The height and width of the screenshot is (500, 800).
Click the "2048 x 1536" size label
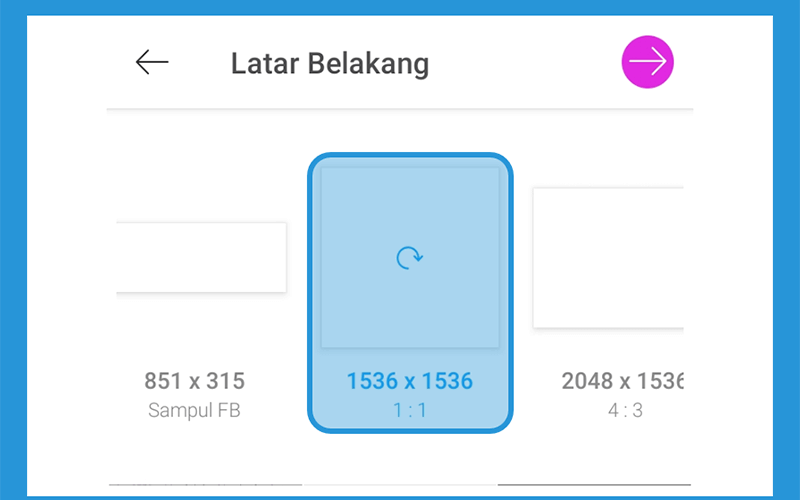point(622,381)
